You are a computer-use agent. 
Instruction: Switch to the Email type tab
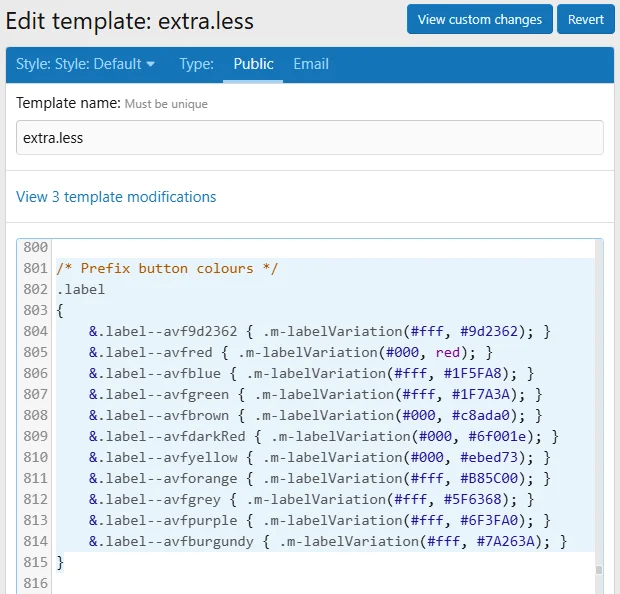pos(311,64)
